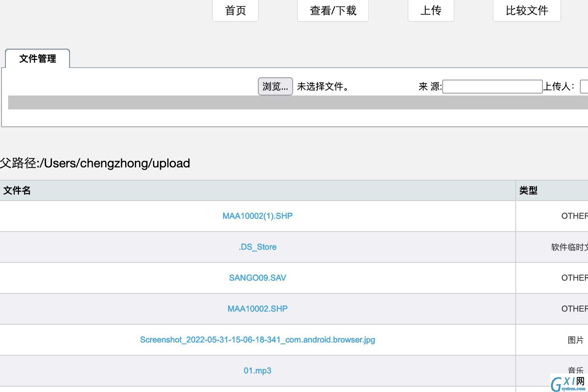Select the 文件管理 tab
This screenshot has width=588, height=392.
point(37,58)
